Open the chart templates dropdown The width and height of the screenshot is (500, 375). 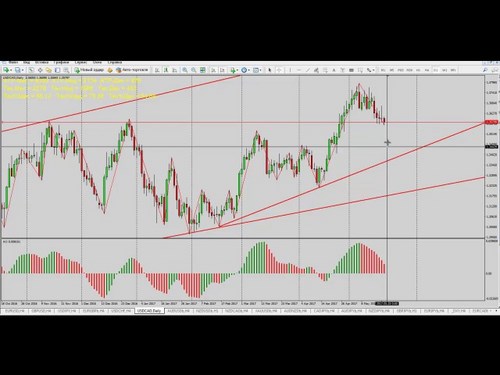[x=260, y=70]
